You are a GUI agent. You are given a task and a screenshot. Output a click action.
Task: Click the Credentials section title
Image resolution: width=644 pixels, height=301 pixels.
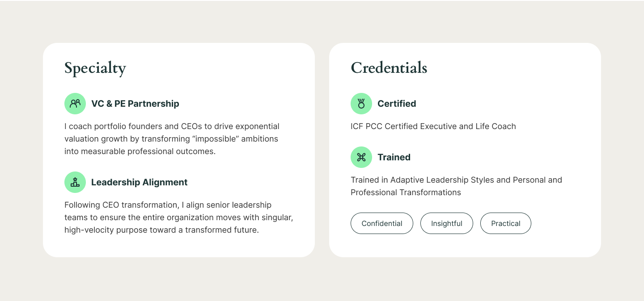[389, 68]
